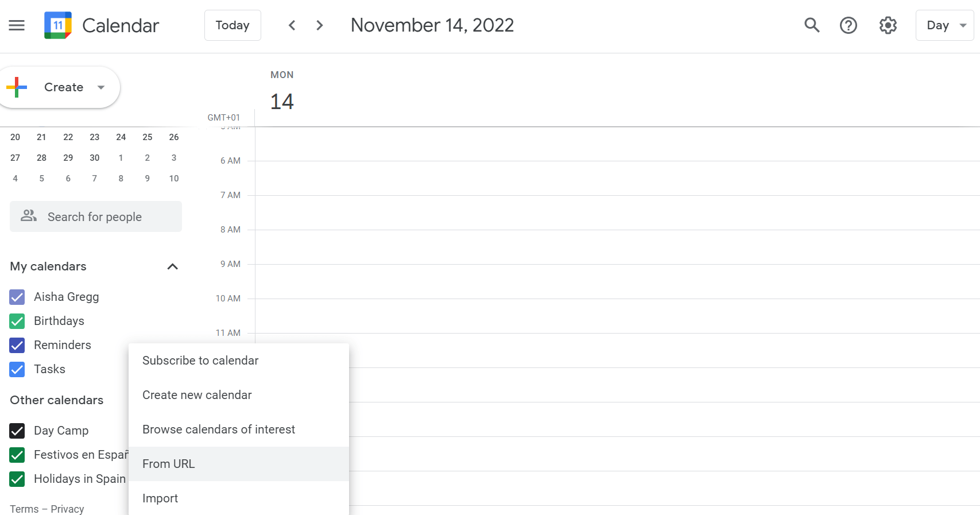Open the Terms link
This screenshot has height=515, width=980.
[x=24, y=509]
